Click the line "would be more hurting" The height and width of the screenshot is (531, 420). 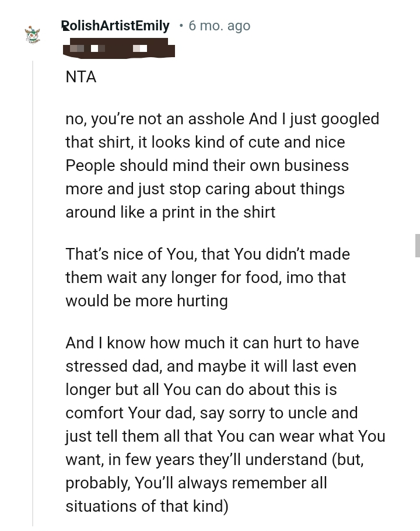coord(146,301)
